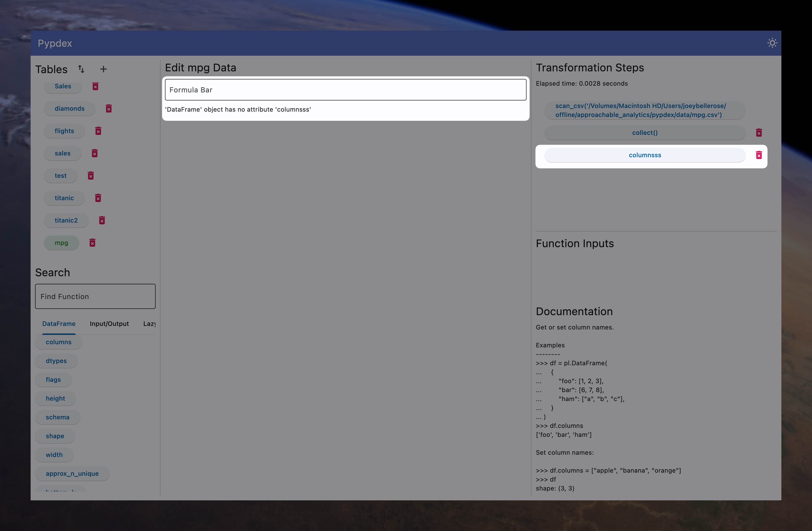Viewport: 812px width, 531px height.
Task: Click the sort tables arrows icon
Action: coord(81,69)
